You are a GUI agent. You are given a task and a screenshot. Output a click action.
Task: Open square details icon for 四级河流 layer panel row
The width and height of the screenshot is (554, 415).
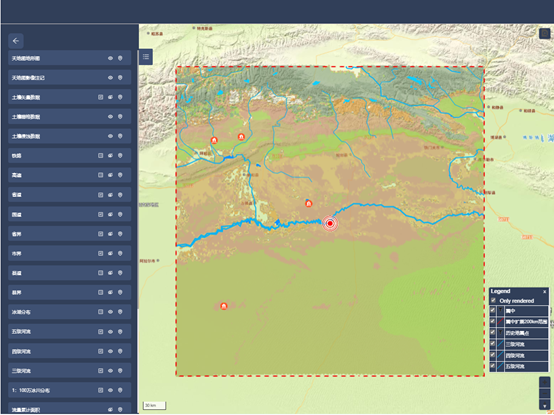(101, 351)
